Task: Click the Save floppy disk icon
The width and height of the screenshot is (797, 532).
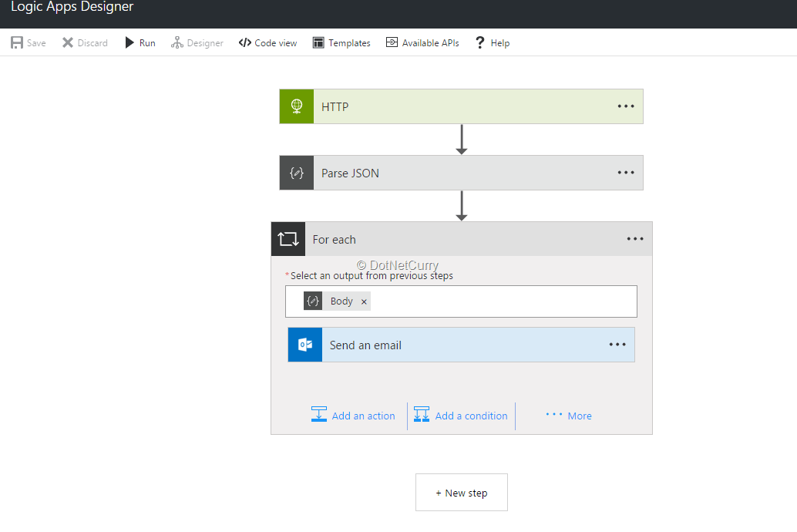Action: coord(17,42)
